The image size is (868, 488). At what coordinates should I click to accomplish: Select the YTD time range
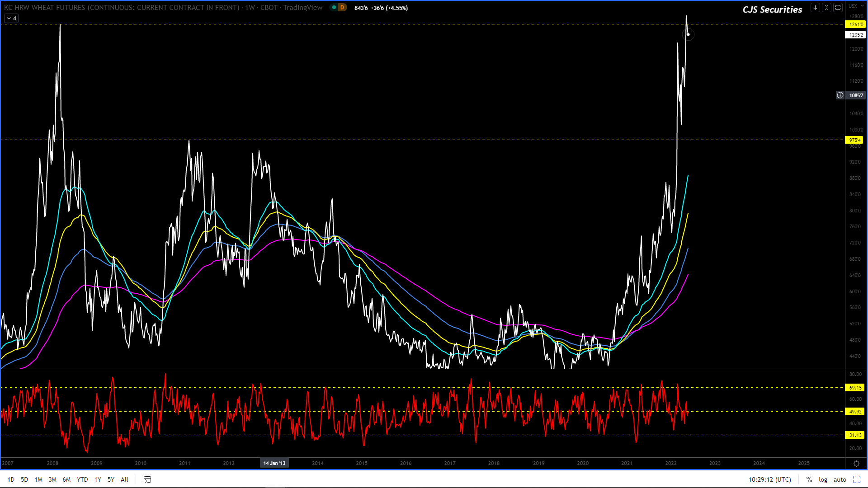tap(82, 479)
